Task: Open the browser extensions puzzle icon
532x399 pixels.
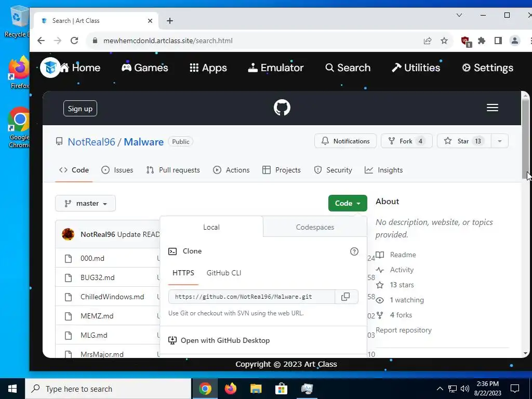Action: pyautogui.click(x=482, y=41)
